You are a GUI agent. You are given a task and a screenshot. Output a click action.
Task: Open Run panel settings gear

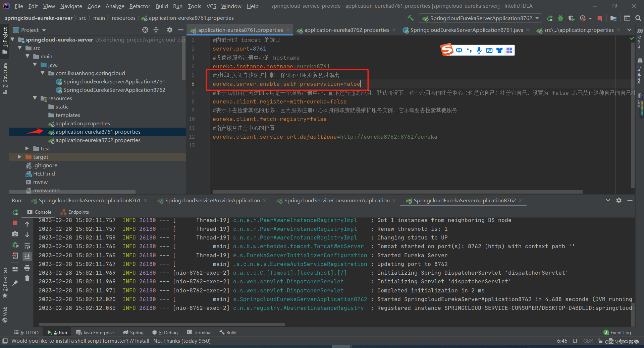[619, 200]
